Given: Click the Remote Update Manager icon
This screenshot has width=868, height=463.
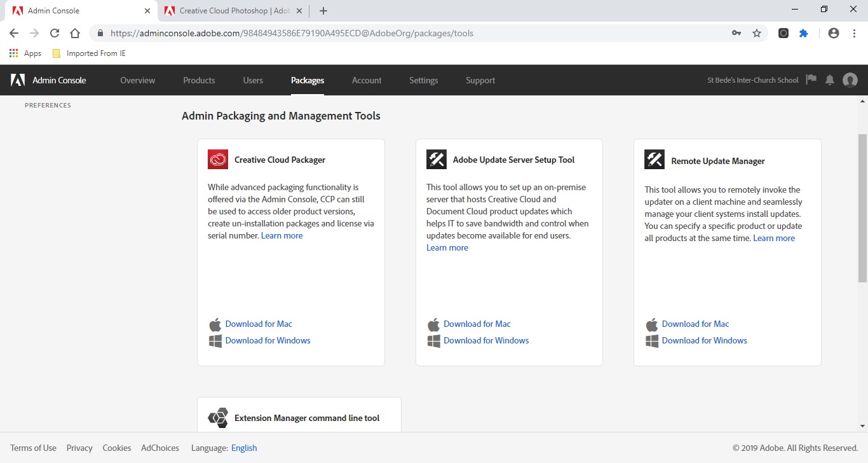Looking at the screenshot, I should pyautogui.click(x=654, y=160).
